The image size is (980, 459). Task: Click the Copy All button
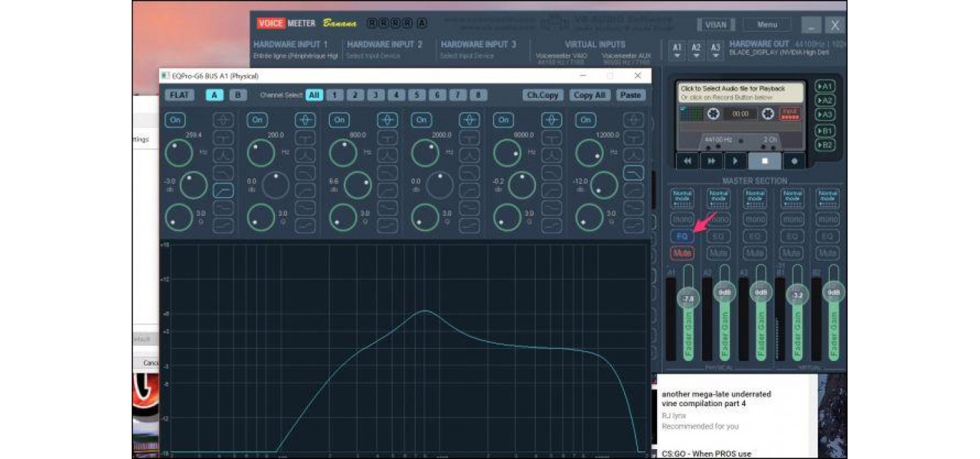pyautogui.click(x=590, y=95)
